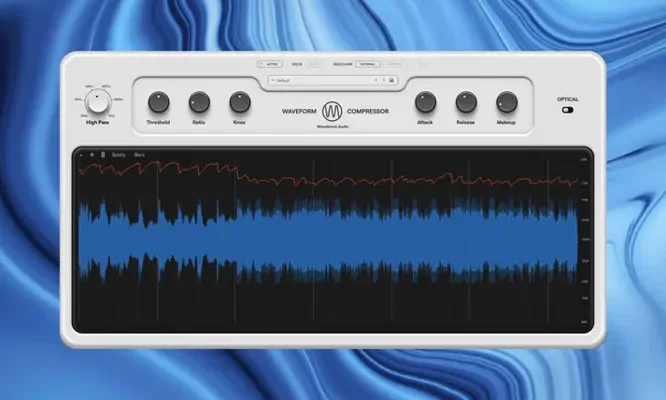Select the Bars display mode
Image resolution: width=666 pixels, height=400 pixels.
pos(139,155)
